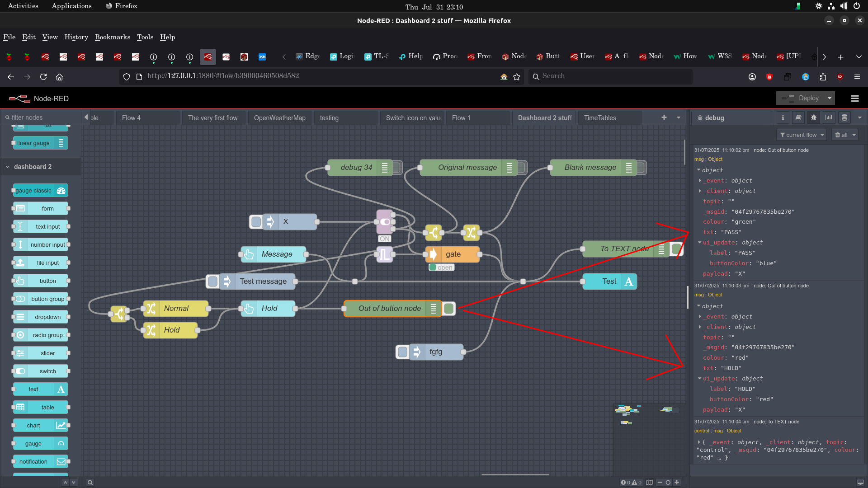
Task: Zoom in the flow canvas
Action: (677, 482)
